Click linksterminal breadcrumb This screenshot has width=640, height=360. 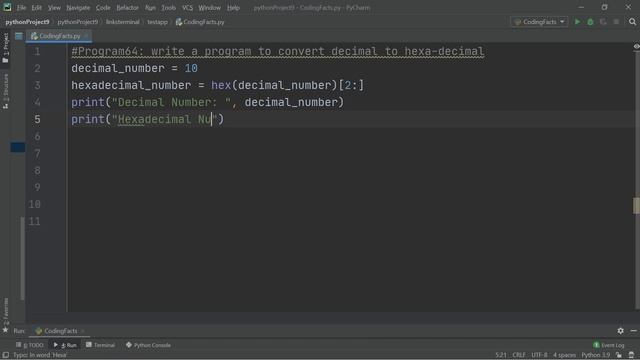pos(122,22)
